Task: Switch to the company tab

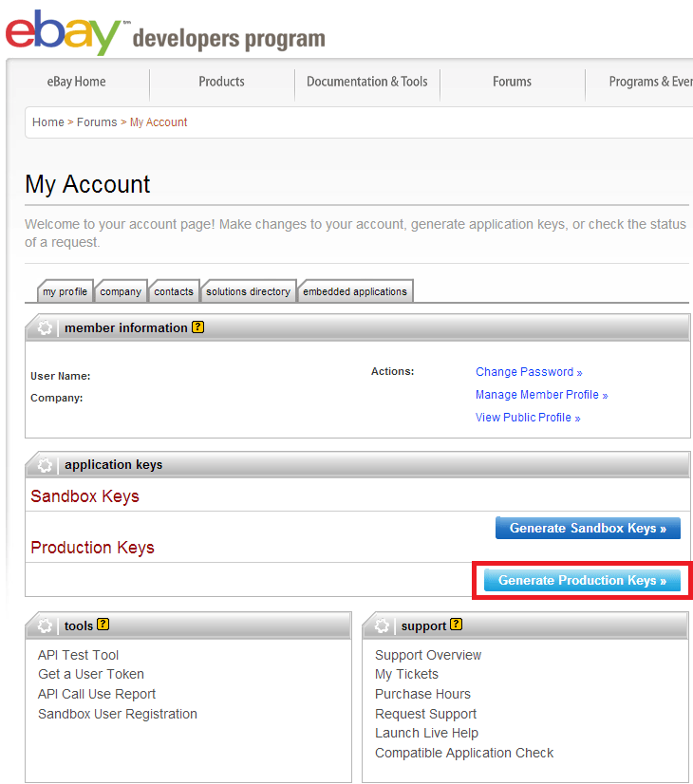Action: [121, 291]
